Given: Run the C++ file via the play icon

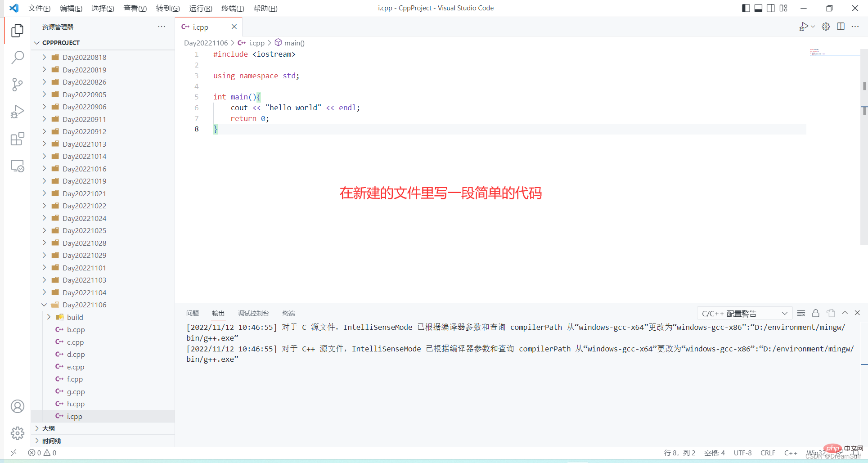Looking at the screenshot, I should tap(804, 27).
